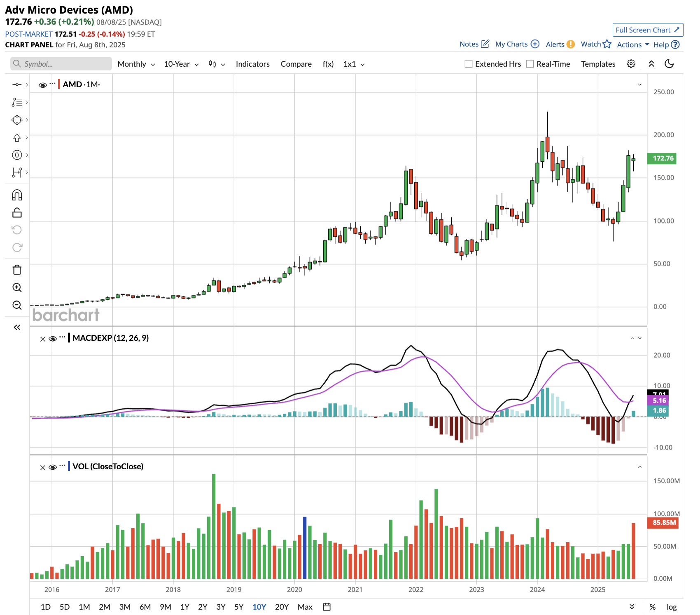700x615 pixels.
Task: Toggle the magnet snap tool
Action: (x=17, y=195)
